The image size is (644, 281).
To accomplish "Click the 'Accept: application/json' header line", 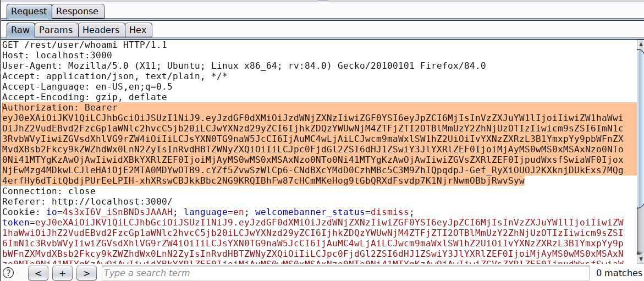I will point(114,76).
